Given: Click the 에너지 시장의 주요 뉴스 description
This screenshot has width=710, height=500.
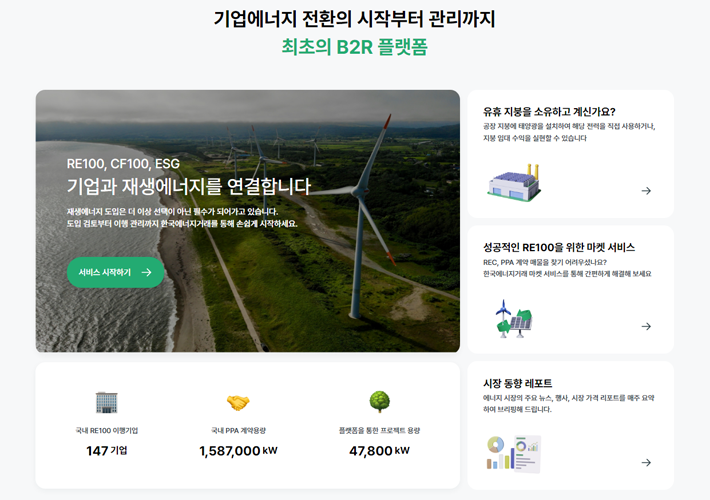Looking at the screenshot, I should click(569, 398).
